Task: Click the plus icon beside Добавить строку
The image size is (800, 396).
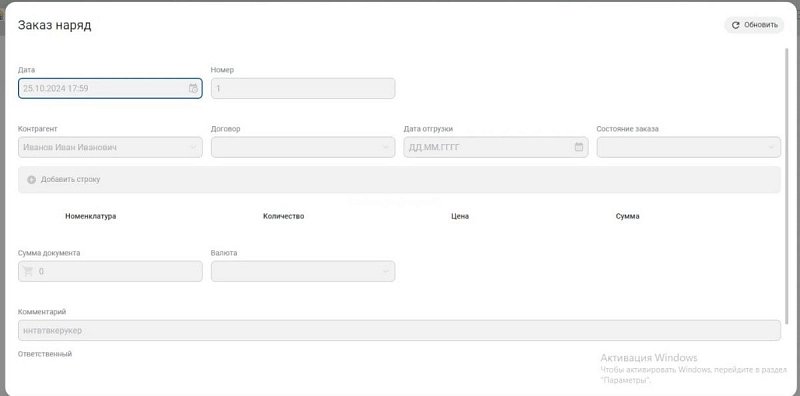Action: click(32, 180)
